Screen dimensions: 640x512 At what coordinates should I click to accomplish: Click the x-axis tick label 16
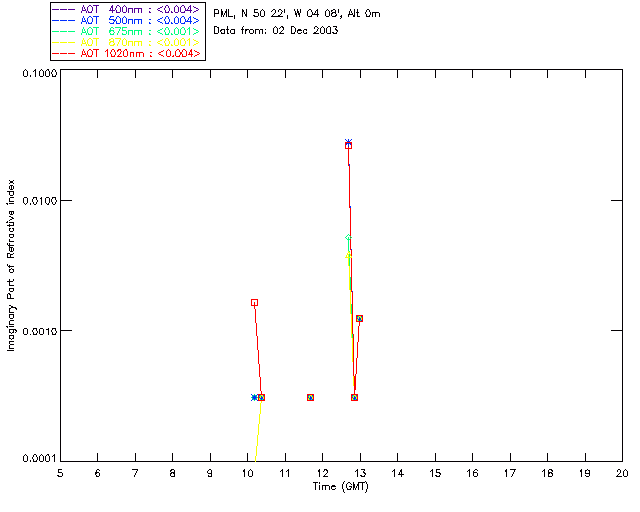(x=472, y=473)
